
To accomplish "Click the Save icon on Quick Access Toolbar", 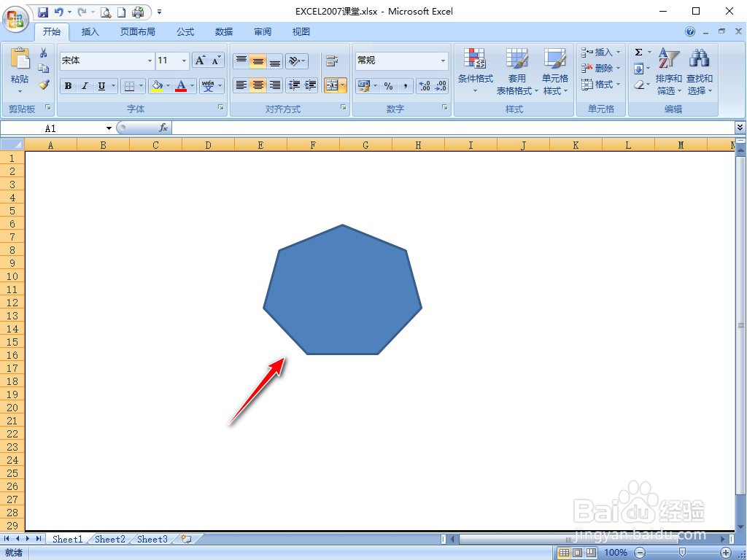I will point(44,12).
